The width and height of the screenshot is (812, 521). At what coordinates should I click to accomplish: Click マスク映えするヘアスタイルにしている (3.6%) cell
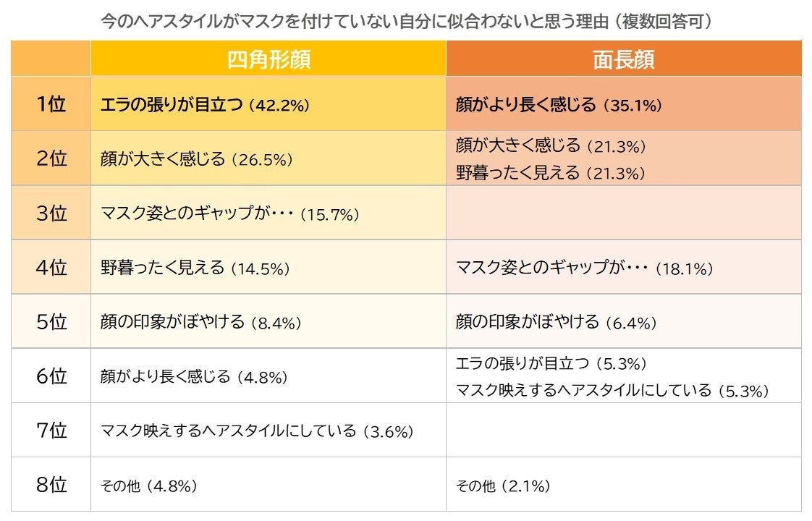257,431
